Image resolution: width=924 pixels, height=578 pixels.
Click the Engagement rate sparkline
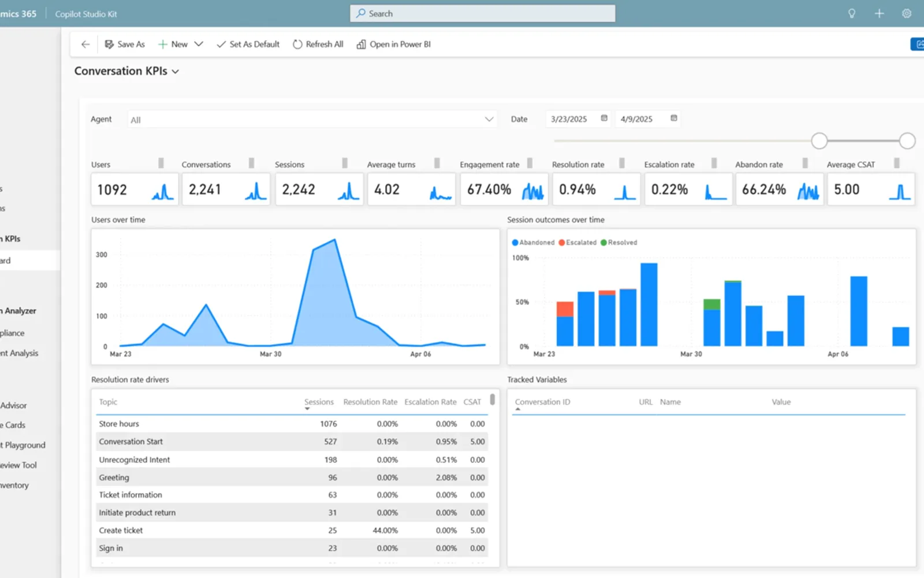coord(532,191)
